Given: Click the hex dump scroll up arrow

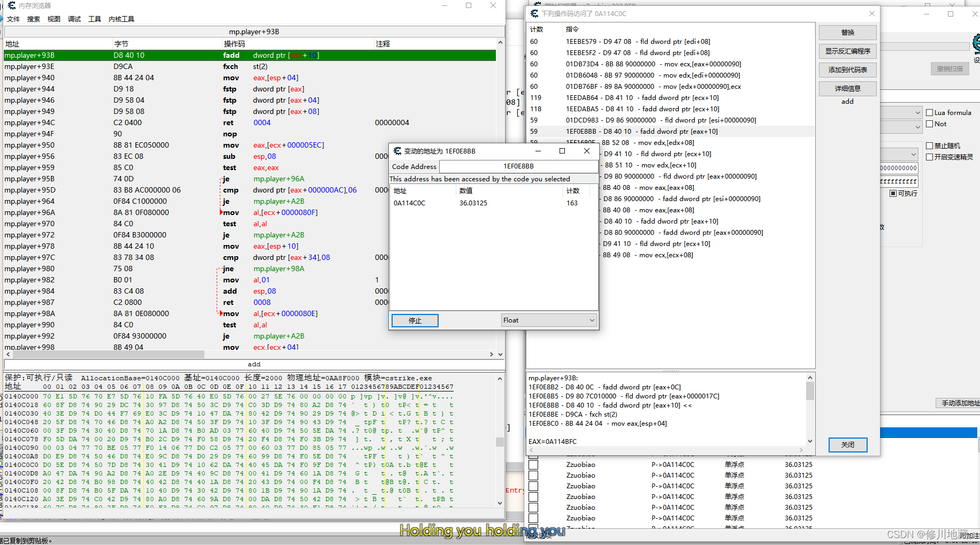Looking at the screenshot, I should tap(500, 378).
